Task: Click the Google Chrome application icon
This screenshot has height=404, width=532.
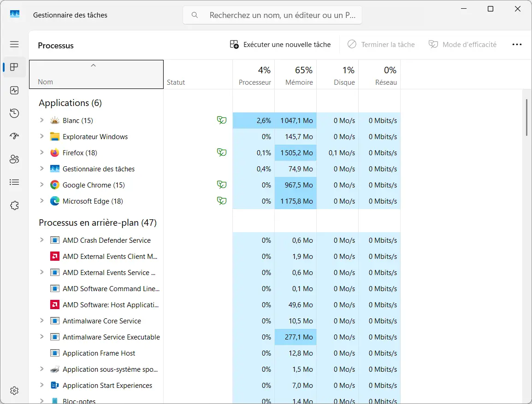Action: pos(54,185)
